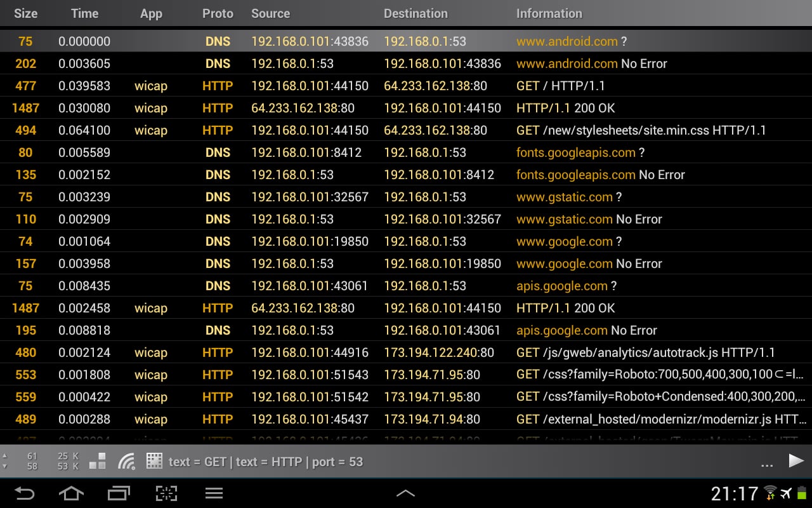Tap the Android home button
This screenshot has width=812, height=508.
point(71,493)
